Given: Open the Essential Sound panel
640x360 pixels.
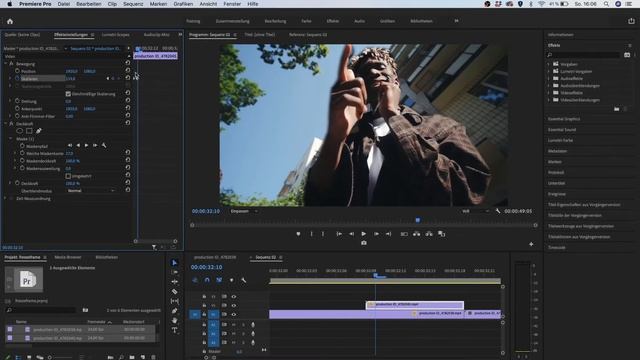Looking at the screenshot, I should point(562,129).
